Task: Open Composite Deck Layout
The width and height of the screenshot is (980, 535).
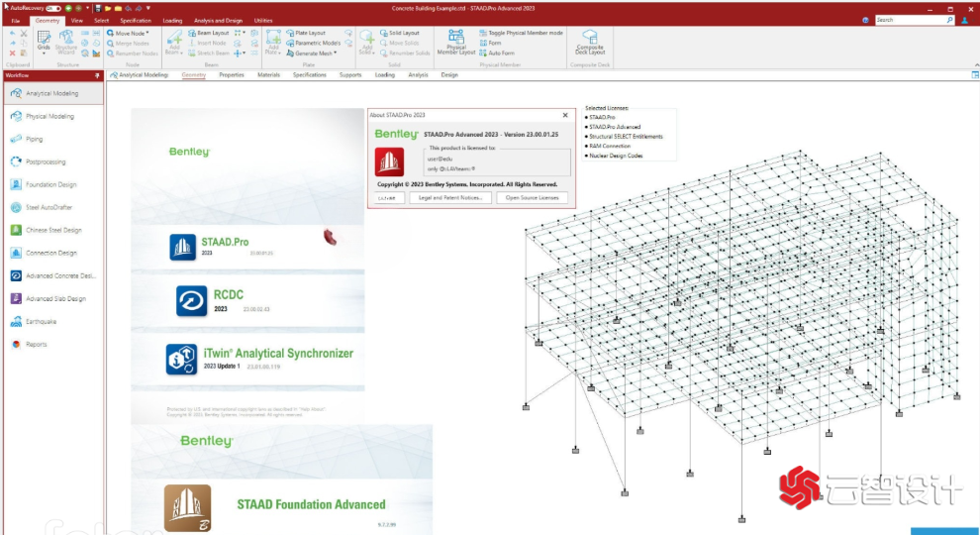Action: click(589, 43)
